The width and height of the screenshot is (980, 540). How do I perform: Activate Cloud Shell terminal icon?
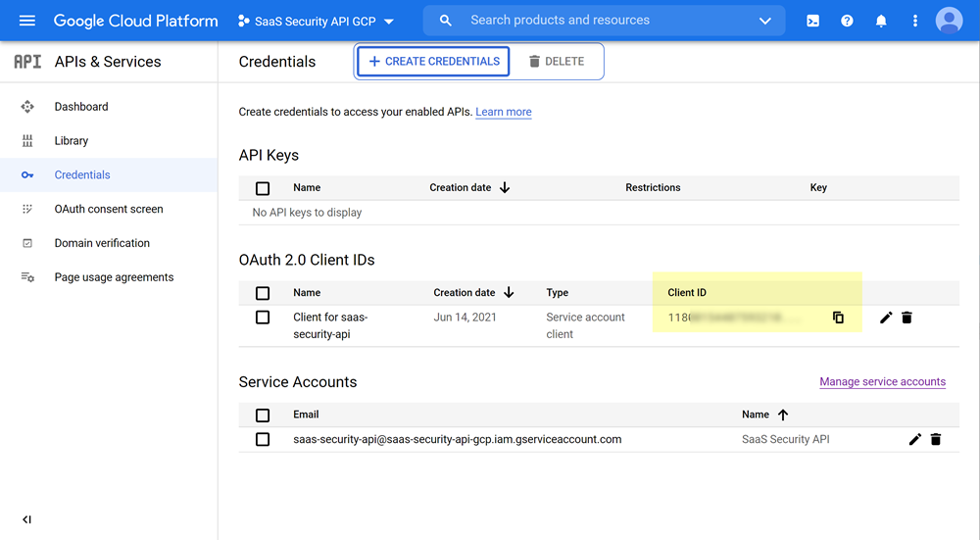tap(812, 21)
